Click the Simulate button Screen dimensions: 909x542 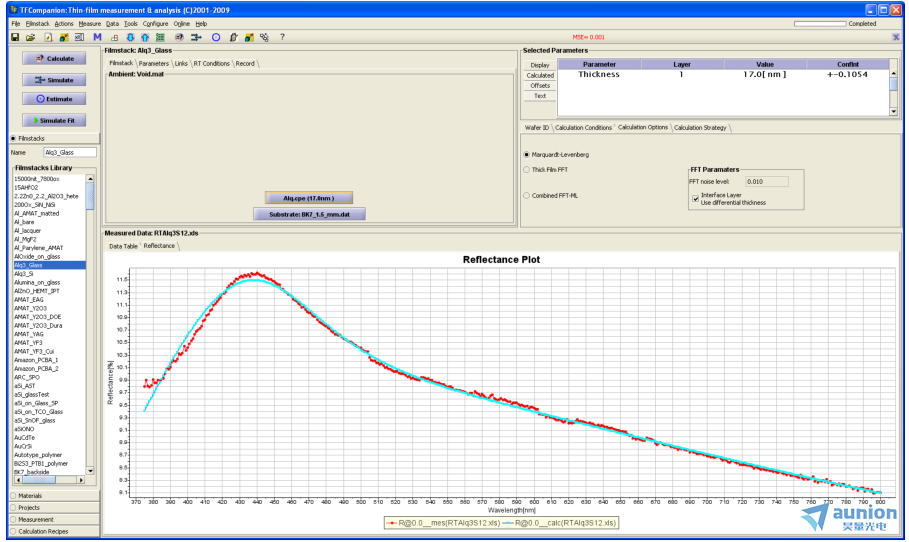tap(54, 80)
